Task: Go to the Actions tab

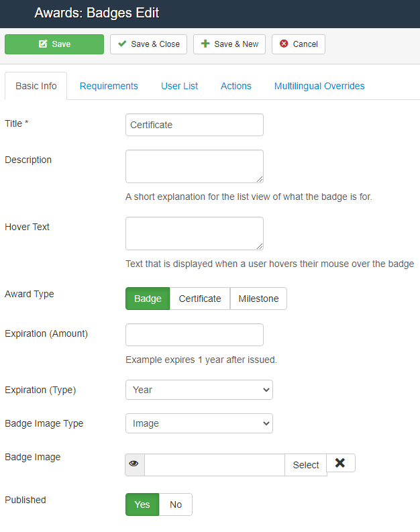Action: pos(236,86)
